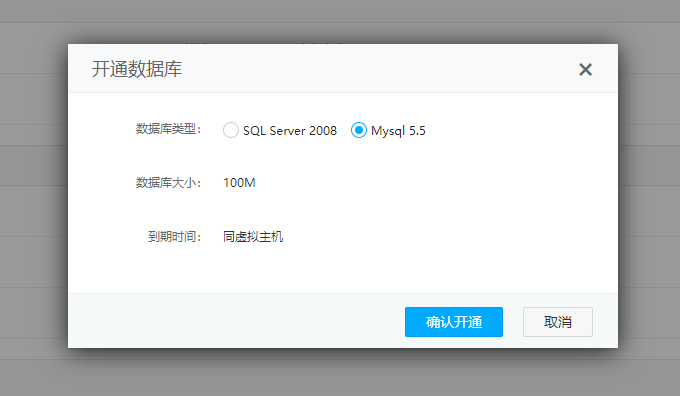Click the 开通数据库 dialog title
Screen dimensions: 680x396
point(137,69)
